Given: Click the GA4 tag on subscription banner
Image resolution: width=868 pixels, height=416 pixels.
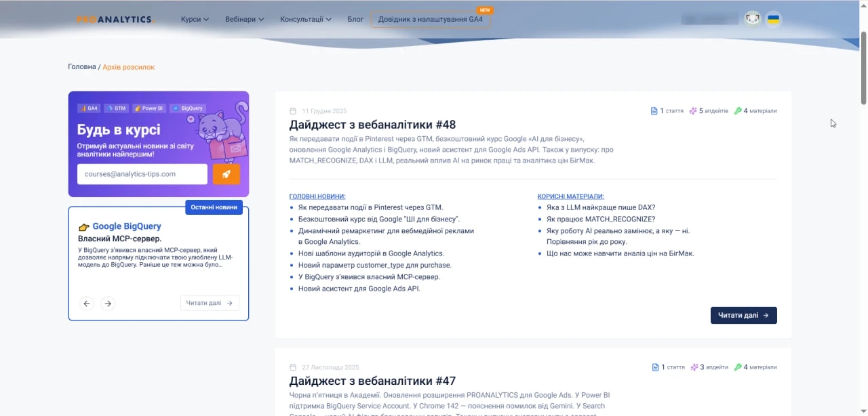Looking at the screenshot, I should (89, 108).
